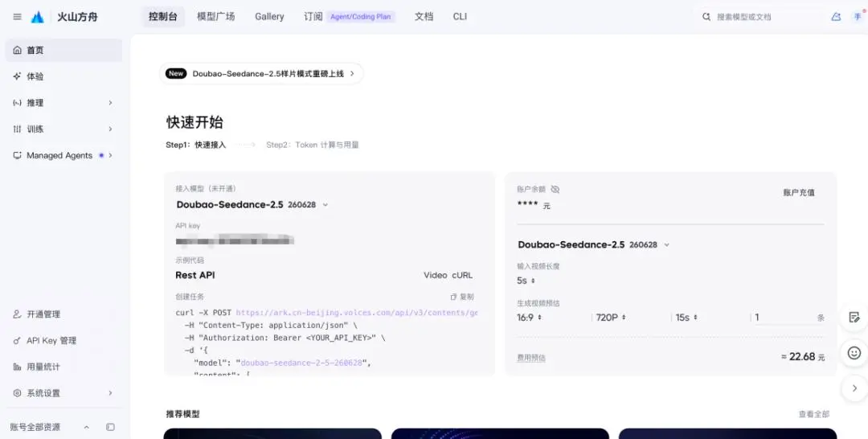Click the 火山方舟 logo icon

(x=37, y=17)
